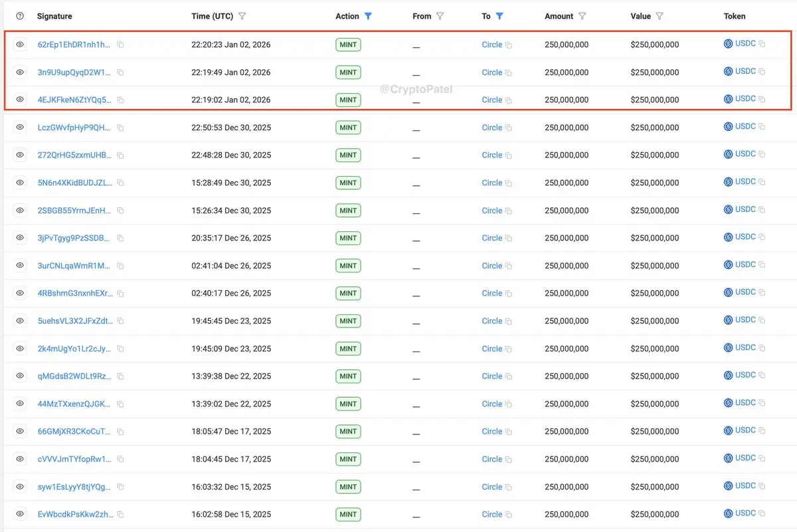Toggle eye icon for 3urCNLqaWmR1M transaction
This screenshot has height=532, width=797.
click(20, 265)
